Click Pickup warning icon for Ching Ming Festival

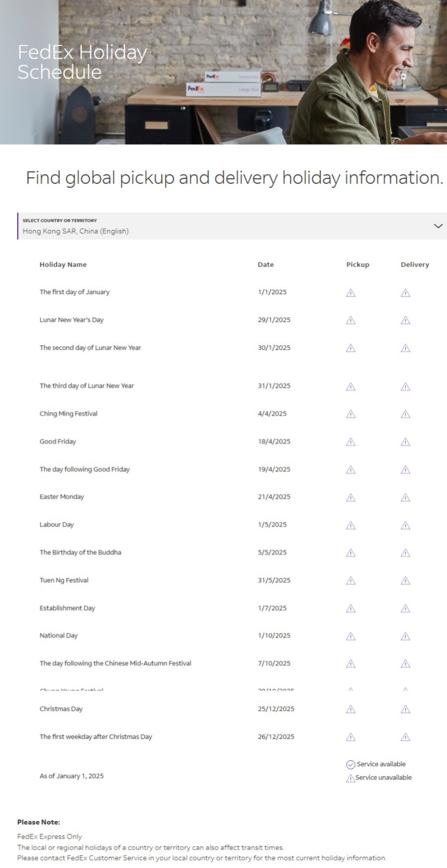point(351,414)
